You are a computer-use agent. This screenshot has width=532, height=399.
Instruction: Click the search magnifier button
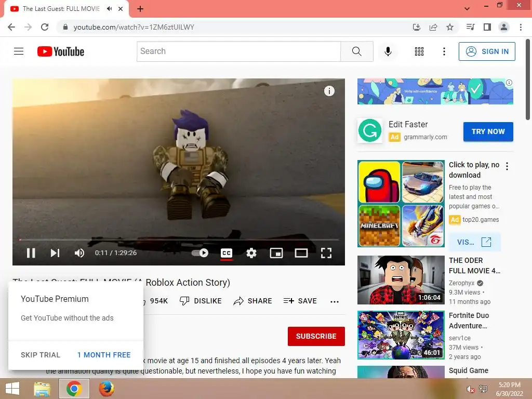click(x=356, y=51)
